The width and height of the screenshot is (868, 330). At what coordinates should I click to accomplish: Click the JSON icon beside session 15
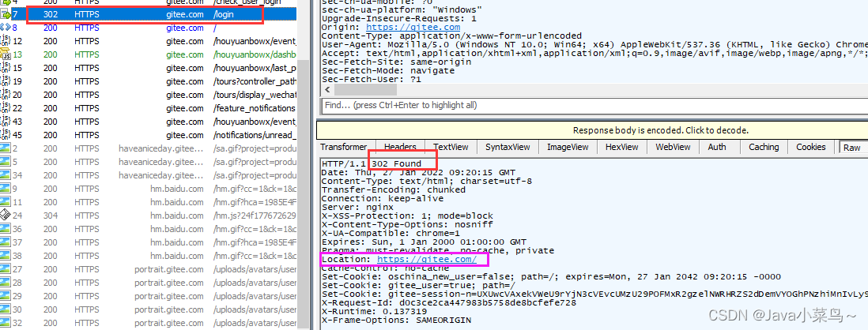6,68
